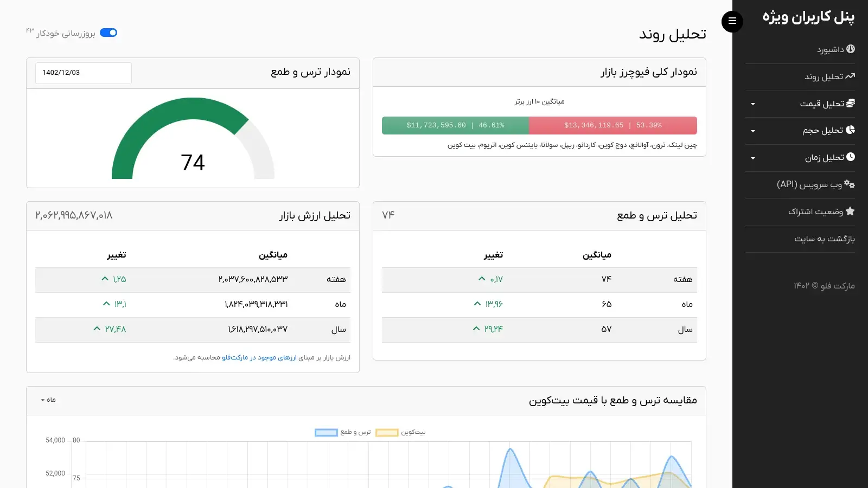Go to بازگشت به سایت link

tap(800, 239)
